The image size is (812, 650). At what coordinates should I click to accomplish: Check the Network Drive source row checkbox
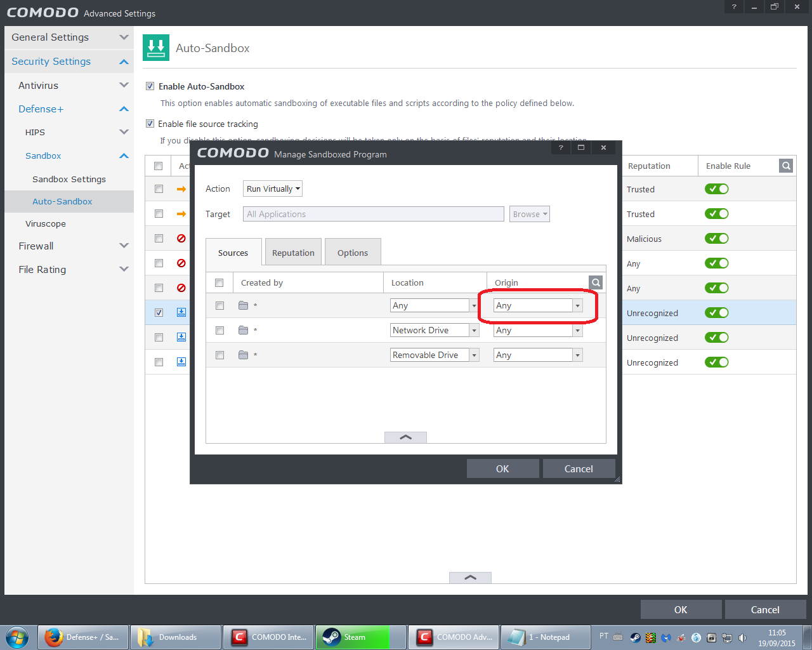(x=219, y=330)
